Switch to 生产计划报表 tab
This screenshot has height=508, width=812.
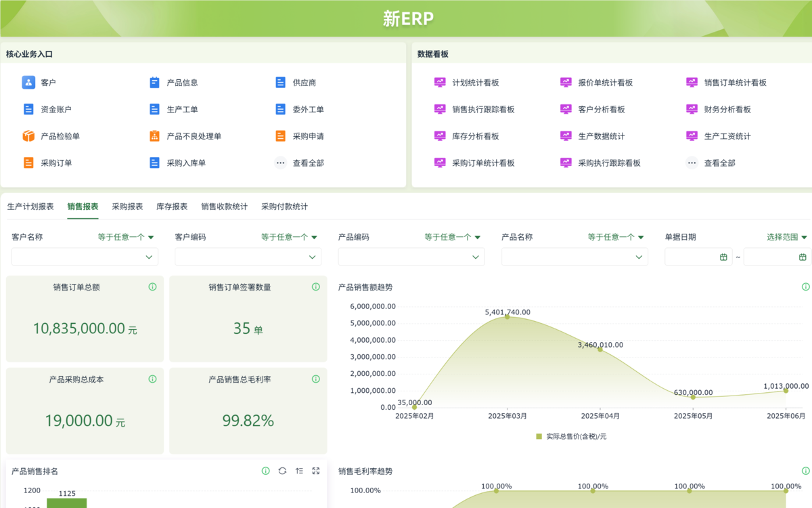pos(30,207)
